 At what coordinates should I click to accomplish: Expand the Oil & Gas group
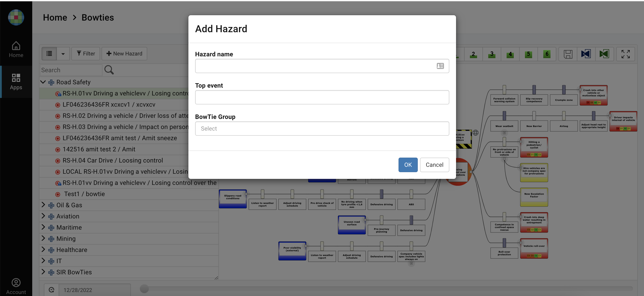43,205
